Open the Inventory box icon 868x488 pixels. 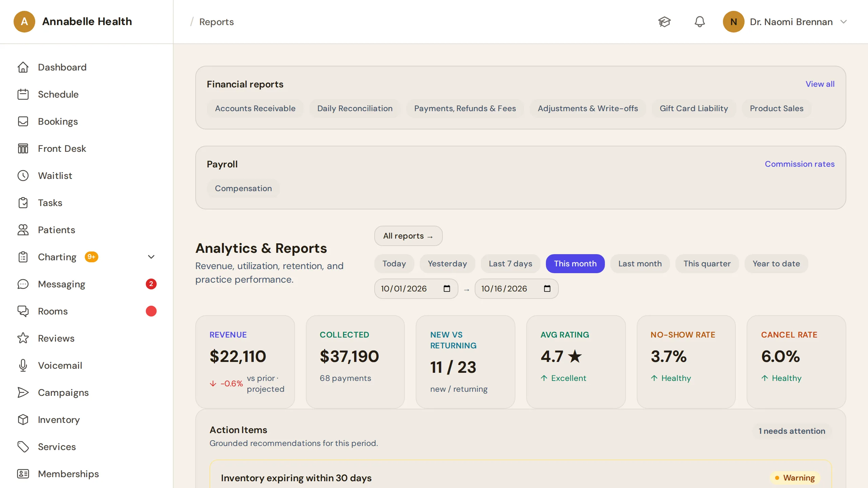point(23,420)
